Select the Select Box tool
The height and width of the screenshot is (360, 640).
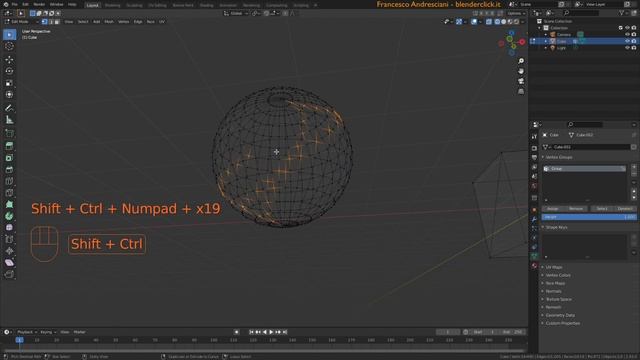[x=9, y=35]
